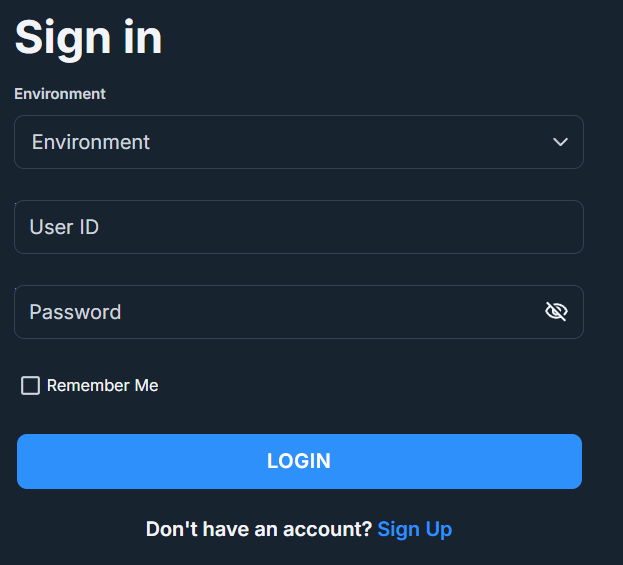Show the password using the eye-slash icon
This screenshot has height=565, width=623.
click(556, 311)
